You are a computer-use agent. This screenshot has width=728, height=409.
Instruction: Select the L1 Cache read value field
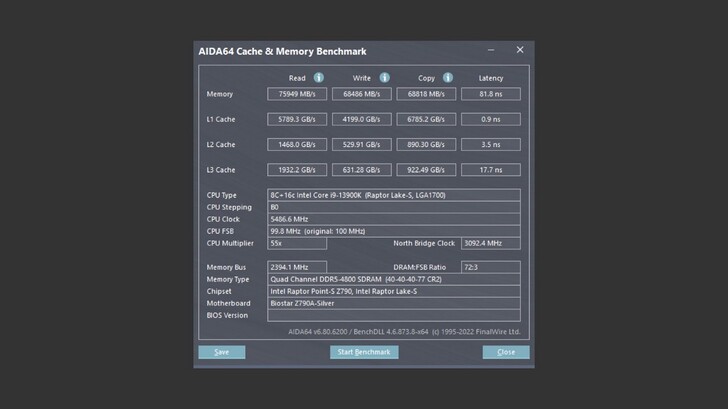tap(297, 119)
